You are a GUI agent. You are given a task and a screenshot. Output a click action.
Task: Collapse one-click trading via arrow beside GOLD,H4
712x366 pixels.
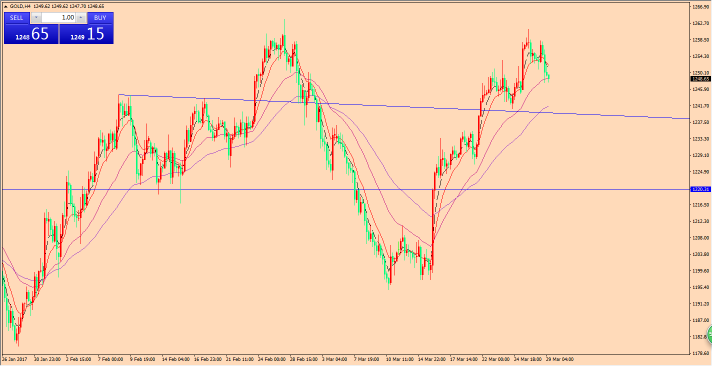(x=5, y=5)
